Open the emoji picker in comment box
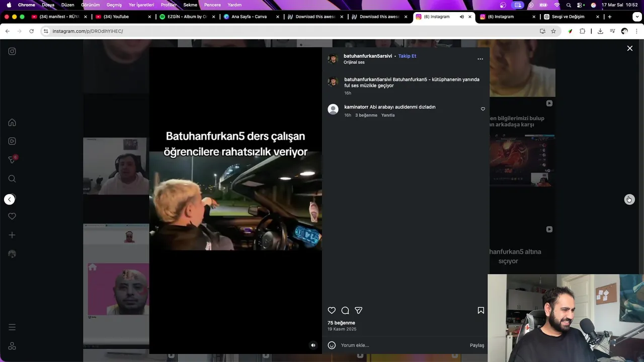644x362 pixels. (332, 345)
